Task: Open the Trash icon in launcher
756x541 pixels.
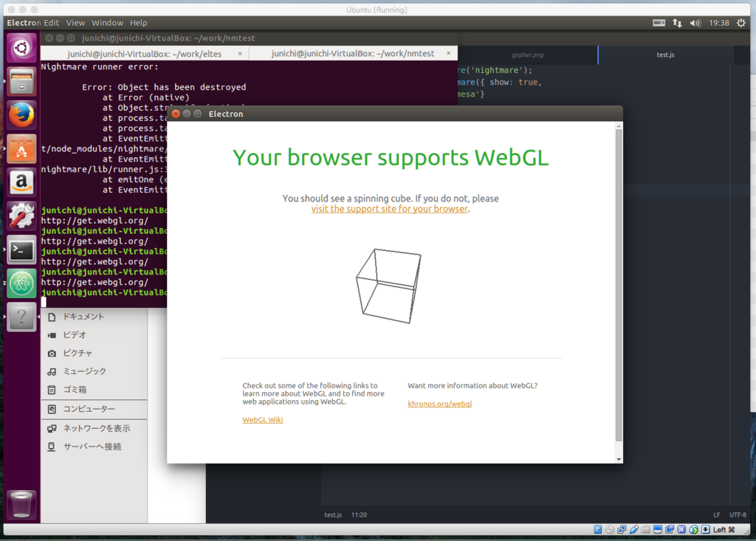Action: coord(21,505)
